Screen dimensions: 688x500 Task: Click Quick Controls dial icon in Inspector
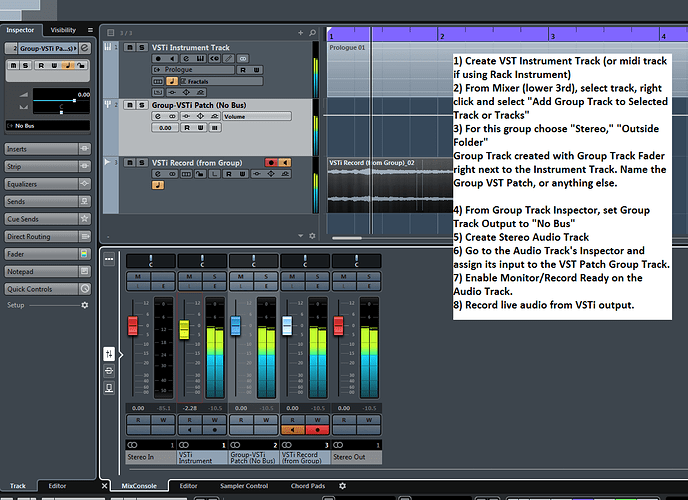(85, 289)
